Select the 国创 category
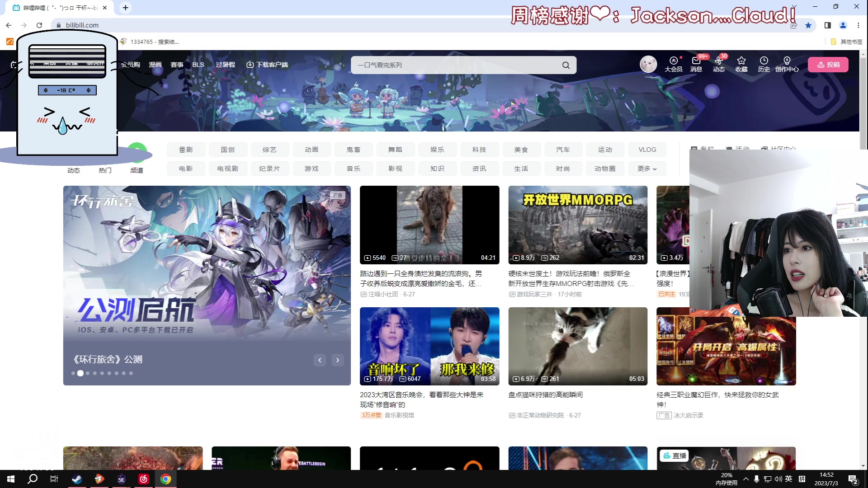Screen dimensions: 868x488 pos(228,150)
